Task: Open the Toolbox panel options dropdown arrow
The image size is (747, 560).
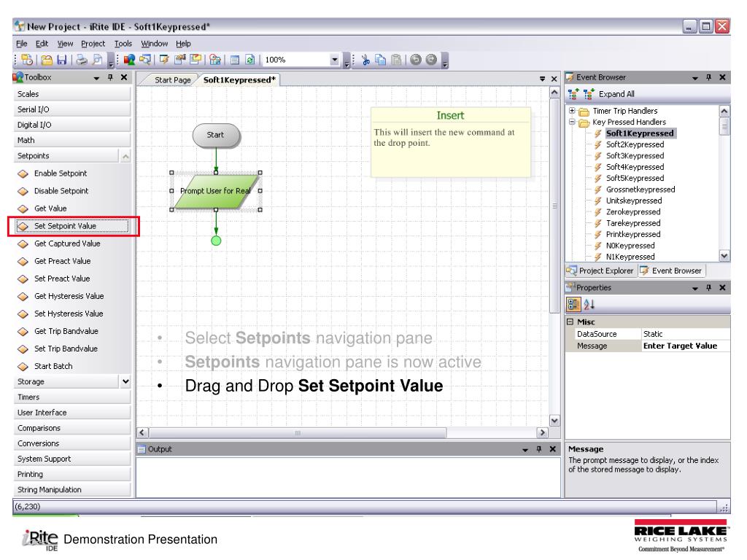Action: (x=97, y=77)
